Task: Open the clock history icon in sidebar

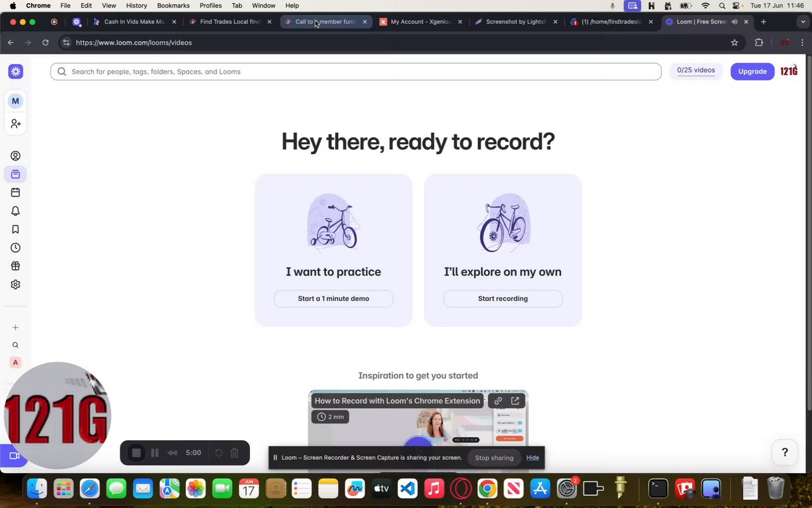Action: pyautogui.click(x=15, y=248)
